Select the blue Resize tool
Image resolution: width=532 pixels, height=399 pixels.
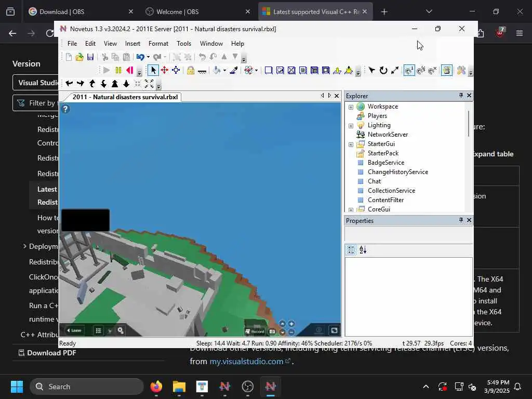click(x=176, y=70)
